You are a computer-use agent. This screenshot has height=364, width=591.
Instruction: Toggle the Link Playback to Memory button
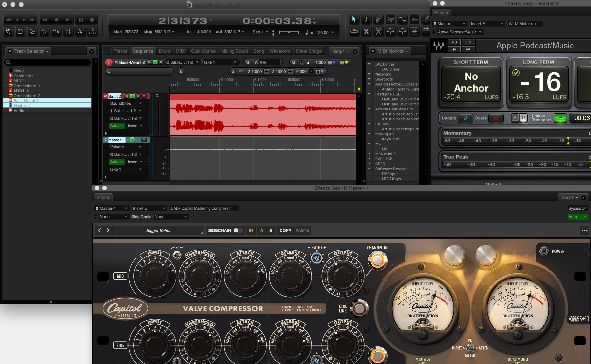[44, 31]
